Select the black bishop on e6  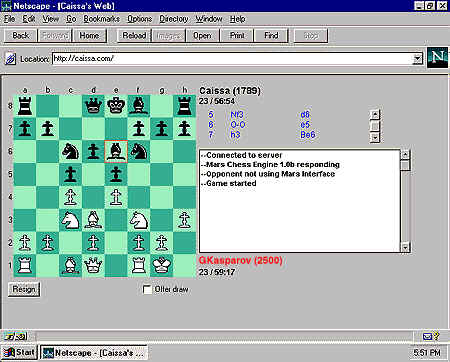tap(116, 152)
